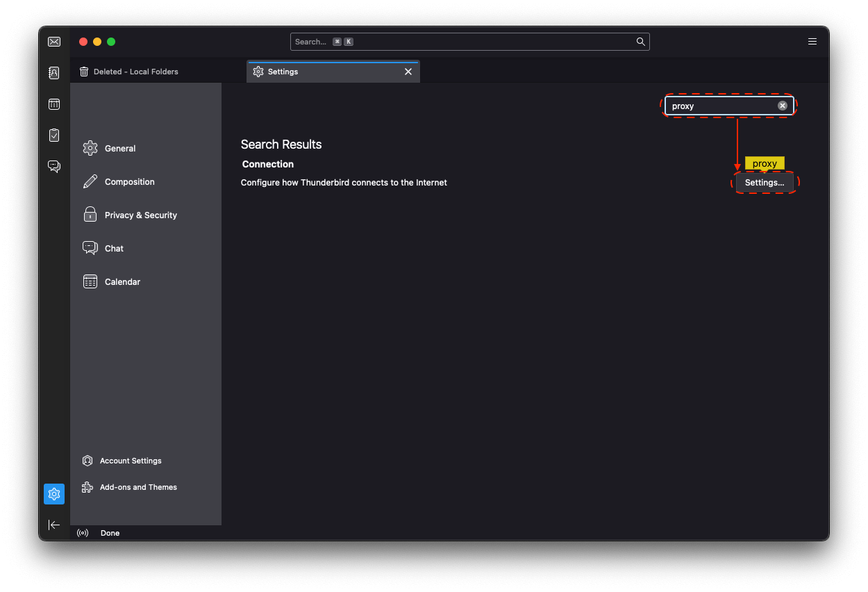868x592 pixels.
Task: Open the Calendar space in left toolbar
Action: (x=54, y=104)
